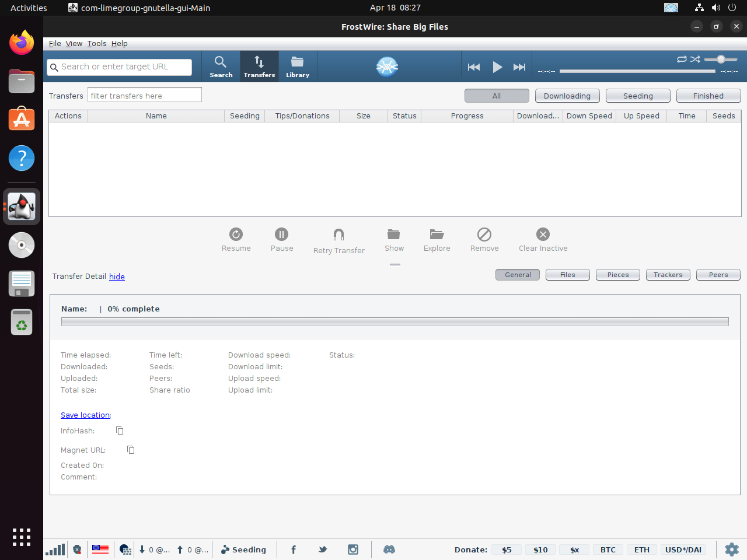Click the Show folder icon
This screenshot has width=747, height=560.
(x=394, y=234)
